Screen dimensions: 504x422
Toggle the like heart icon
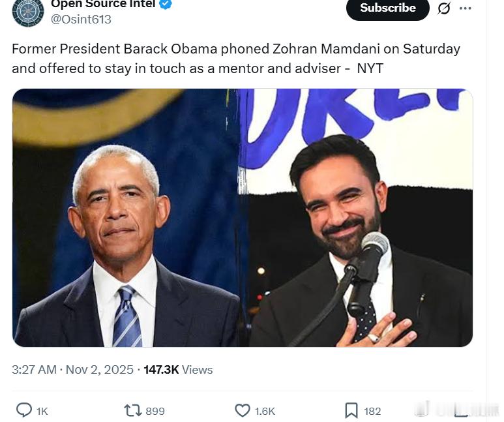click(243, 410)
